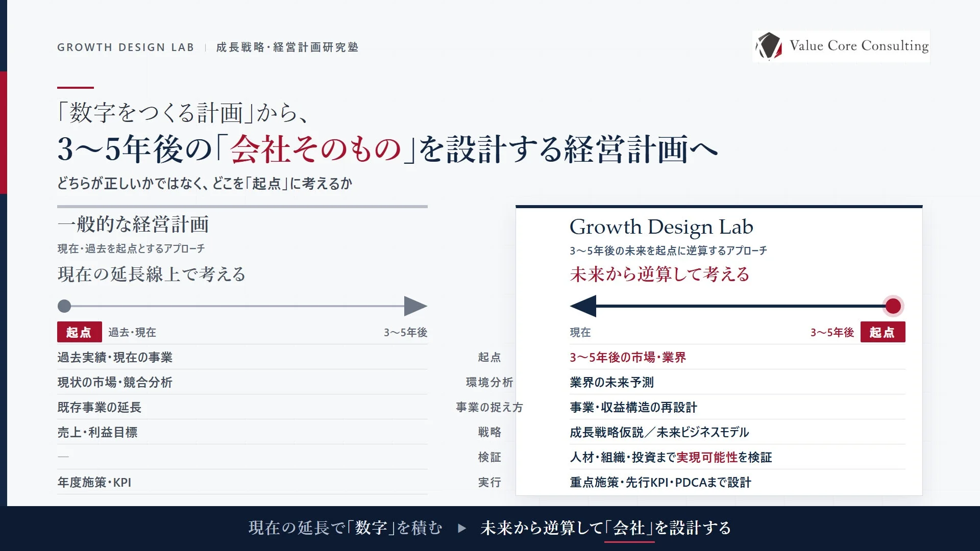This screenshot has height=551, width=980.
Task: Click the gray 3〜5年後 label on left timeline
Action: pyautogui.click(x=406, y=333)
